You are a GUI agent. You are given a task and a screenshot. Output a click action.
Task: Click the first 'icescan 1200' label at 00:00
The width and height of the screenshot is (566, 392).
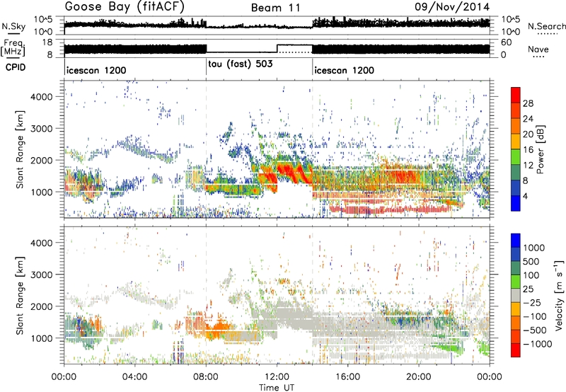point(96,70)
